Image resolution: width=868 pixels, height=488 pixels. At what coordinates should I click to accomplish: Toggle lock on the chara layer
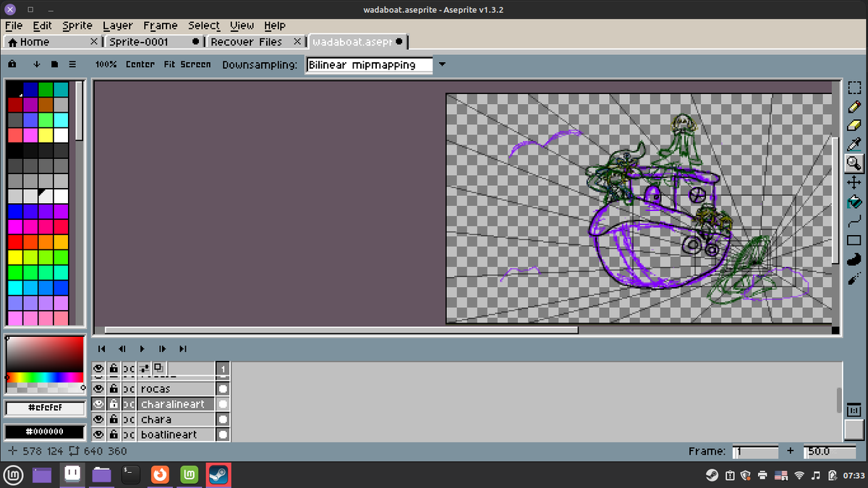click(114, 419)
